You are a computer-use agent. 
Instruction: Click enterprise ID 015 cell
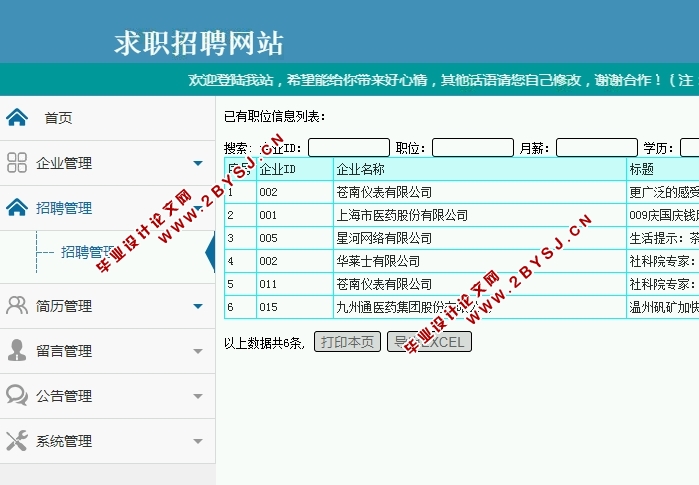[295, 307]
